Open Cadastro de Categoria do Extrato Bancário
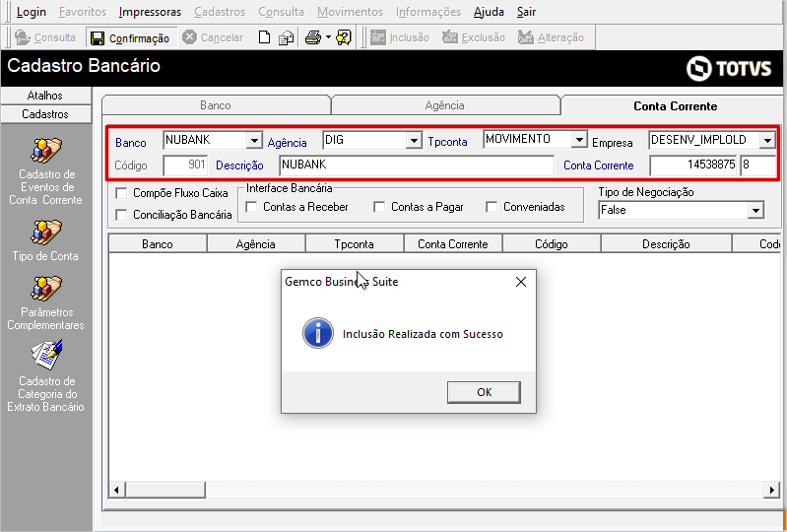This screenshot has width=787, height=532. pos(45,375)
